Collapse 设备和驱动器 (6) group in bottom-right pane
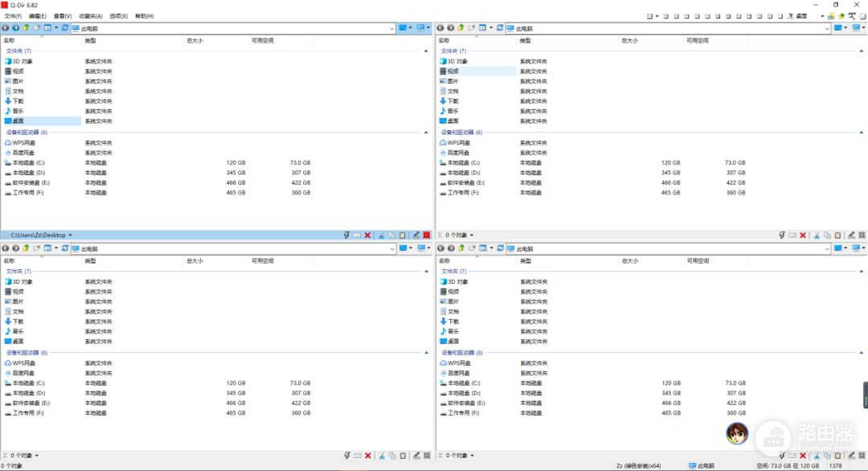The height and width of the screenshot is (471, 868). click(861, 353)
